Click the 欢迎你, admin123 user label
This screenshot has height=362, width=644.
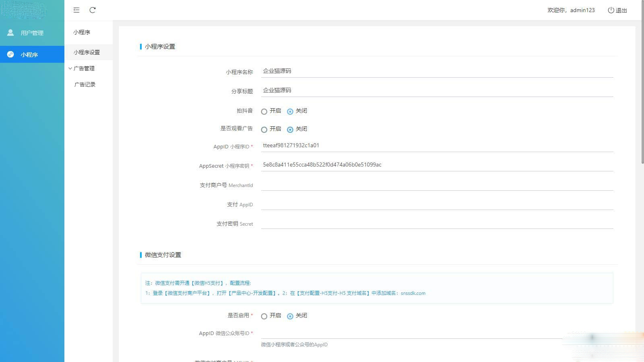(x=571, y=10)
